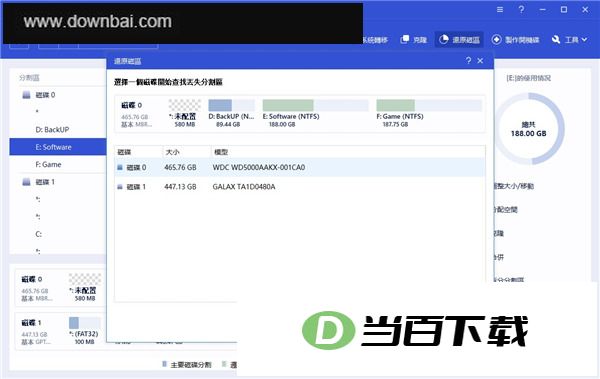Maximize the application window
The width and height of the screenshot is (600, 379).
[564, 10]
